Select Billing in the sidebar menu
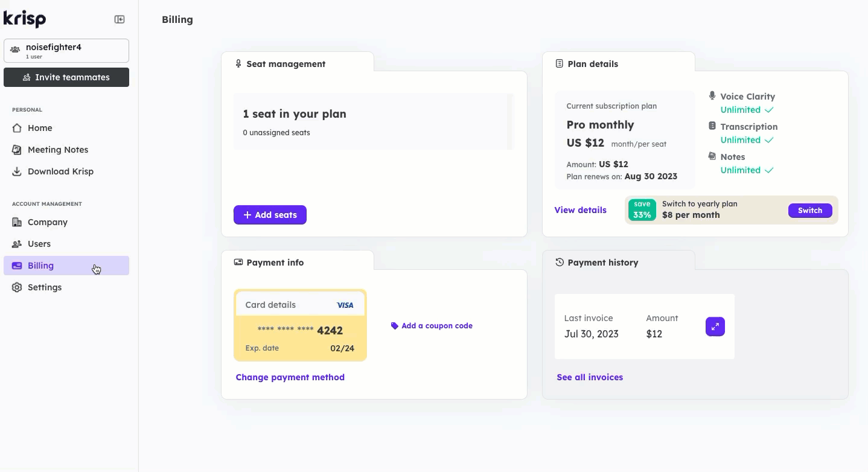The height and width of the screenshot is (472, 868). pyautogui.click(x=66, y=266)
